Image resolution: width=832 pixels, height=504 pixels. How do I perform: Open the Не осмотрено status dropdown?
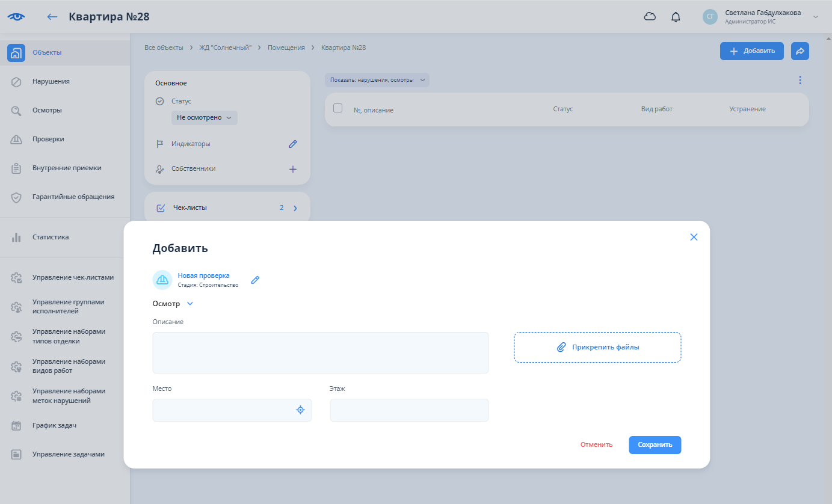204,118
